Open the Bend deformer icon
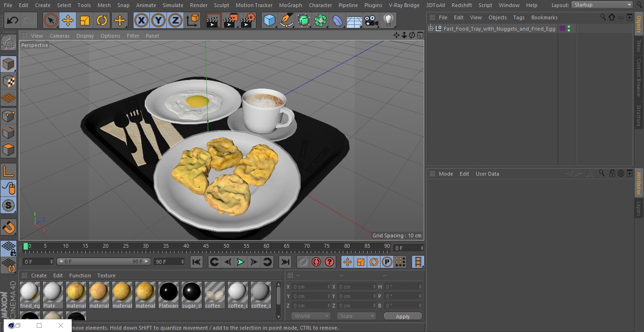 pos(338,20)
